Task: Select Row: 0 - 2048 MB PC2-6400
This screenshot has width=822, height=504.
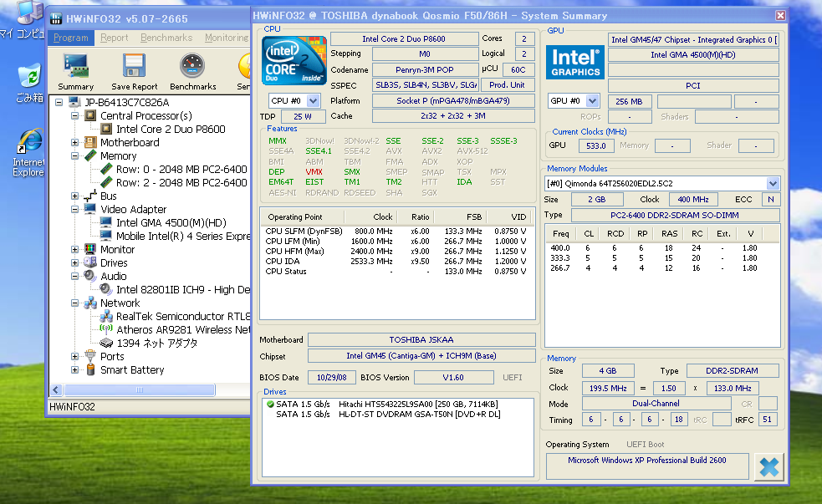Action: pyautogui.click(x=181, y=169)
